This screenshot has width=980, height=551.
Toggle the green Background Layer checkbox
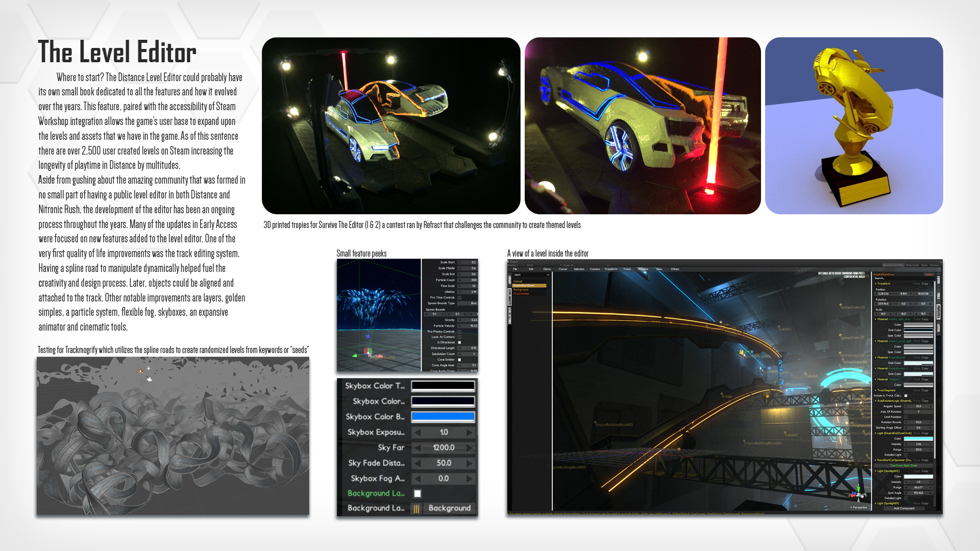[x=418, y=493]
